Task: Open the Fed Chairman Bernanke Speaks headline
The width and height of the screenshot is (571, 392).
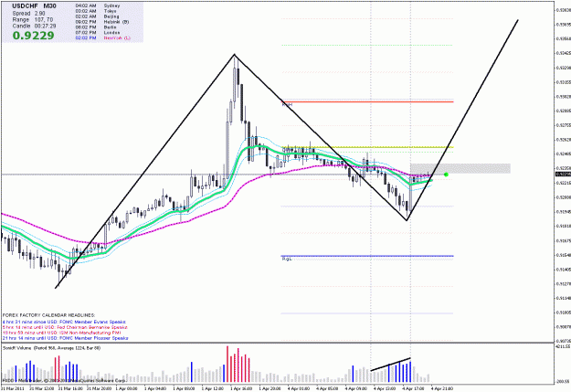Action: coord(65,327)
